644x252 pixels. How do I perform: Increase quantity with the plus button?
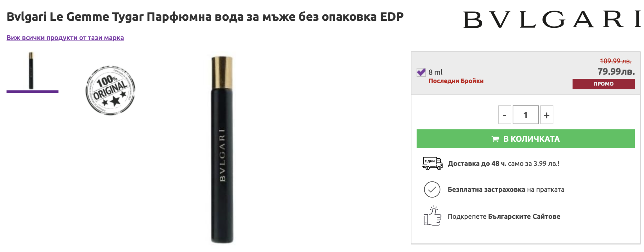547,115
